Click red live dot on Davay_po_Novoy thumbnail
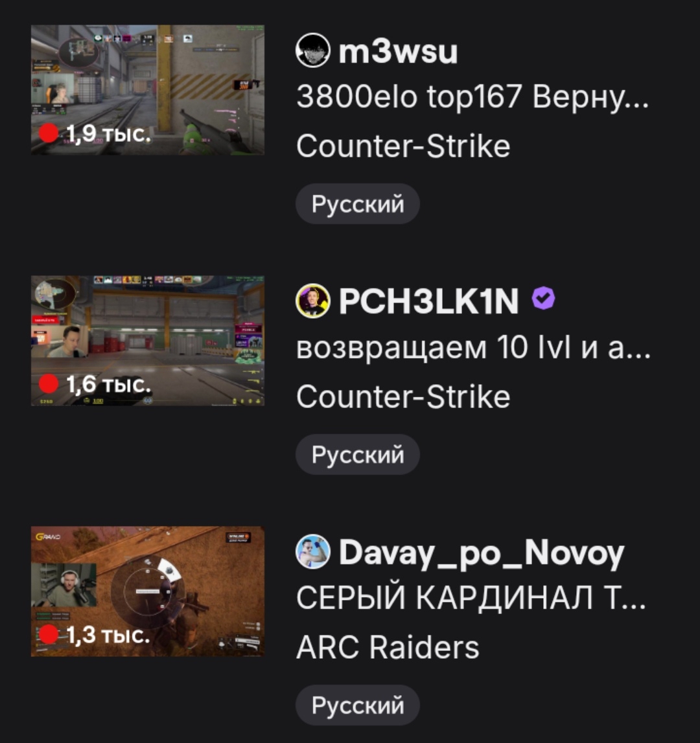The image size is (700, 743). pyautogui.click(x=49, y=634)
